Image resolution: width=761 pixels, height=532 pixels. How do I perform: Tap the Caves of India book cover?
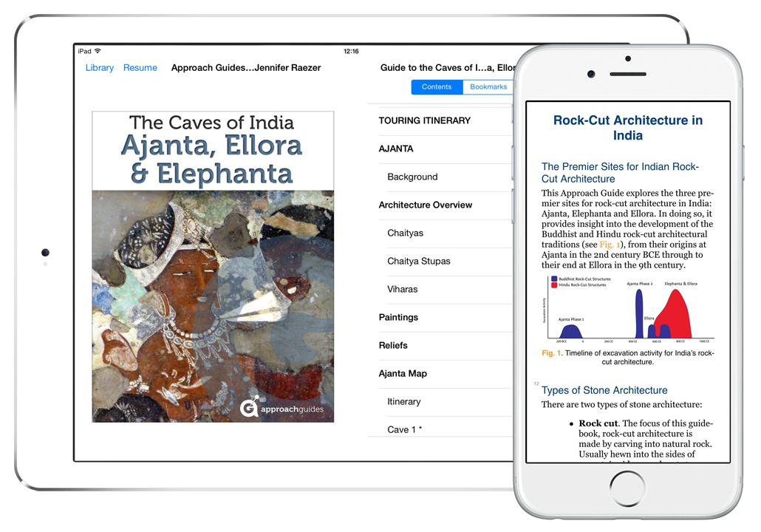213,267
